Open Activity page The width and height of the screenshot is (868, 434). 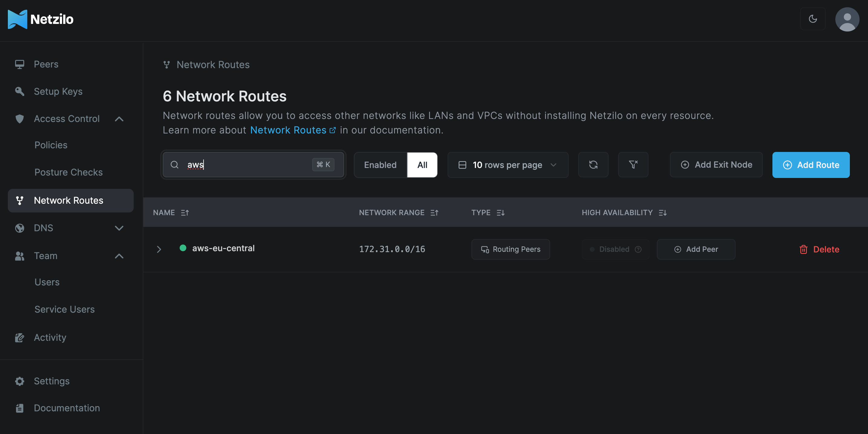click(x=50, y=337)
